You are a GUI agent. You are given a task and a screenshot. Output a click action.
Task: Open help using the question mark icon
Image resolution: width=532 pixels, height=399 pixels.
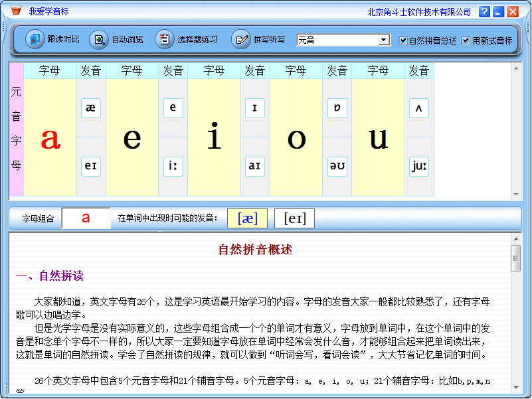tap(485, 11)
